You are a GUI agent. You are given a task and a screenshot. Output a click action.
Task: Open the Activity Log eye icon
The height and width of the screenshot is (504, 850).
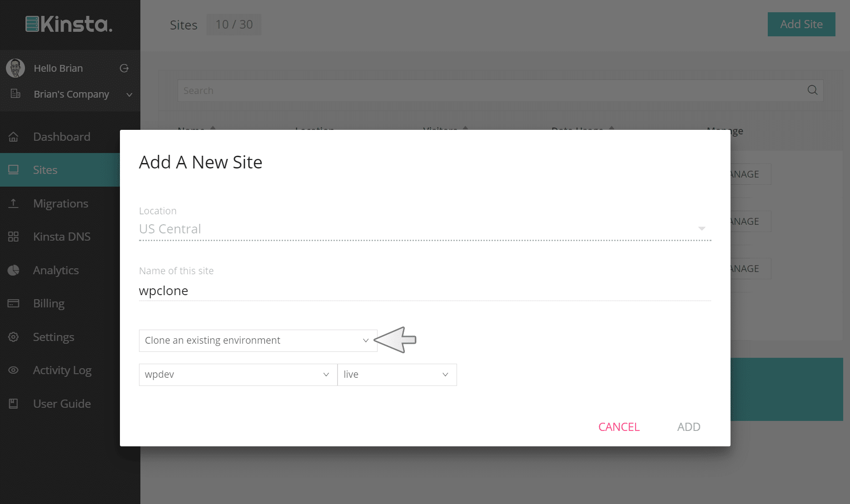[x=14, y=370]
